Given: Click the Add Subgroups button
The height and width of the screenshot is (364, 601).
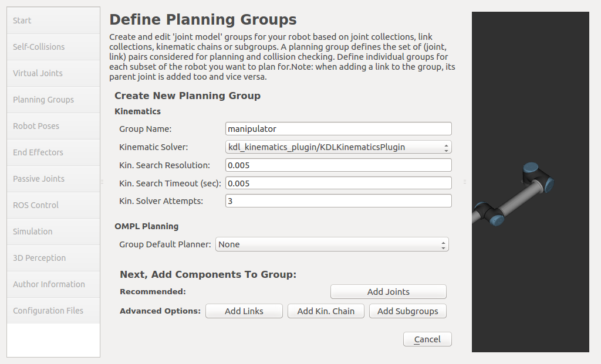Looking at the screenshot, I should point(408,311).
